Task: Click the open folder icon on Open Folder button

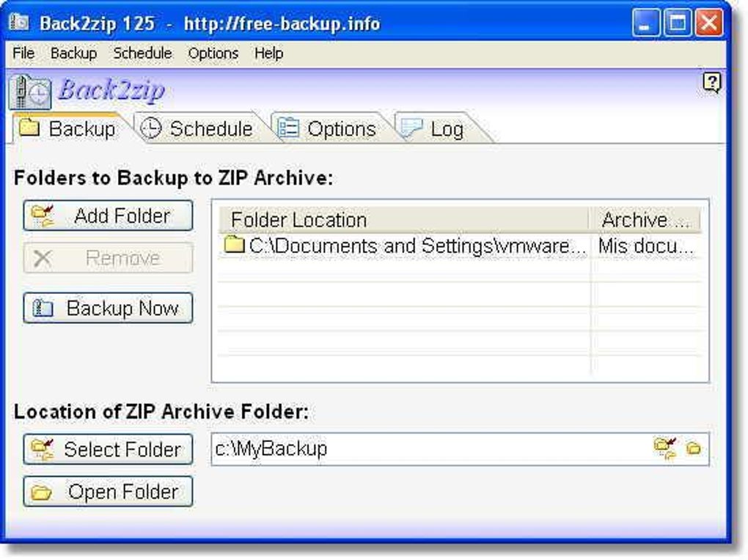Action: [x=42, y=493]
